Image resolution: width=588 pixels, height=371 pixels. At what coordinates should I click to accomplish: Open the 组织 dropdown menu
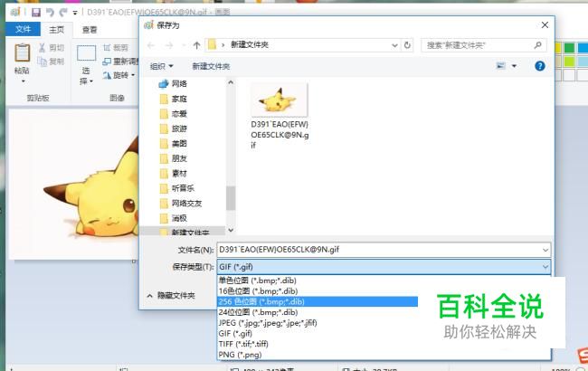click(162, 66)
